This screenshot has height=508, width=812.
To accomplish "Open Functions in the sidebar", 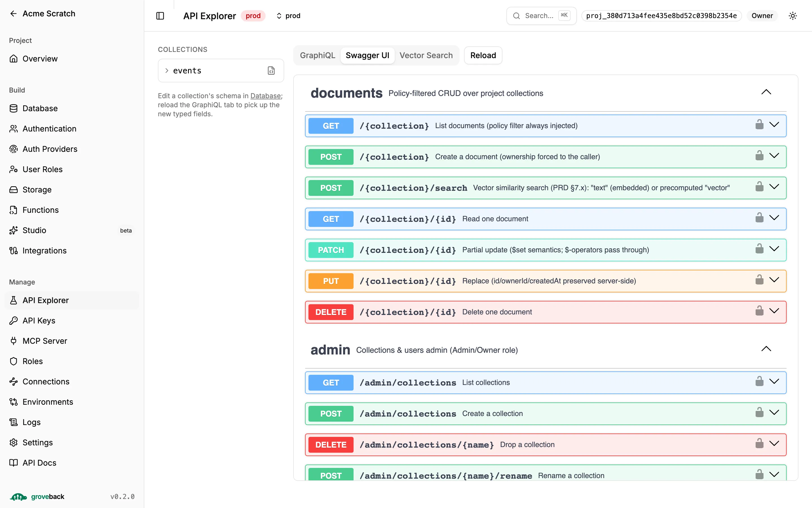I will tap(72, 210).
